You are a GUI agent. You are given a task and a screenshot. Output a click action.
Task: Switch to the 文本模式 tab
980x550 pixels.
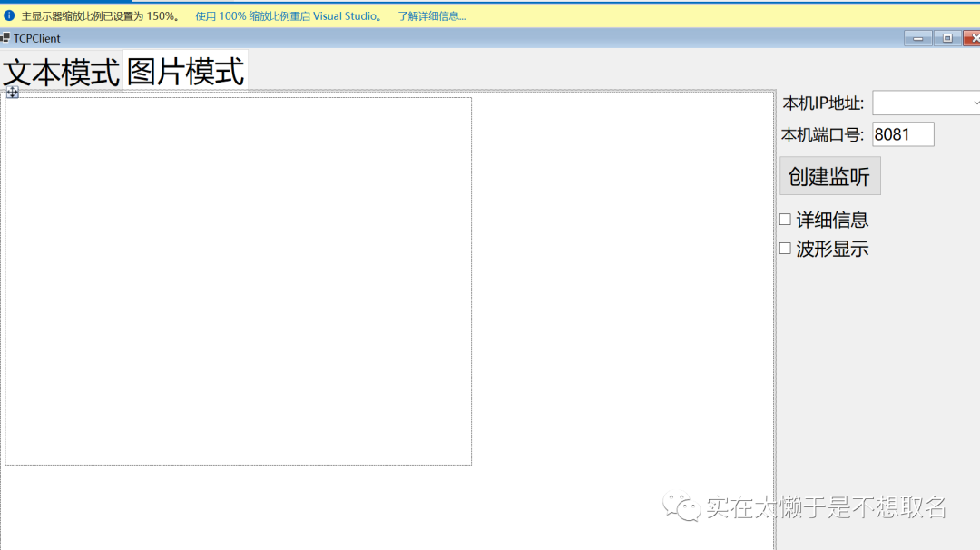tap(62, 72)
